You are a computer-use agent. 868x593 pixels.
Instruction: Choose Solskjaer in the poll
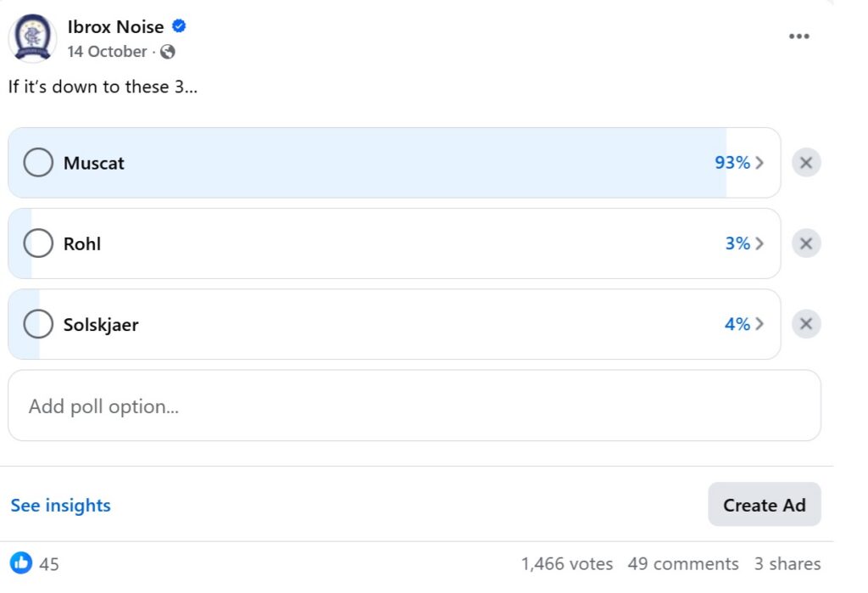pos(38,324)
